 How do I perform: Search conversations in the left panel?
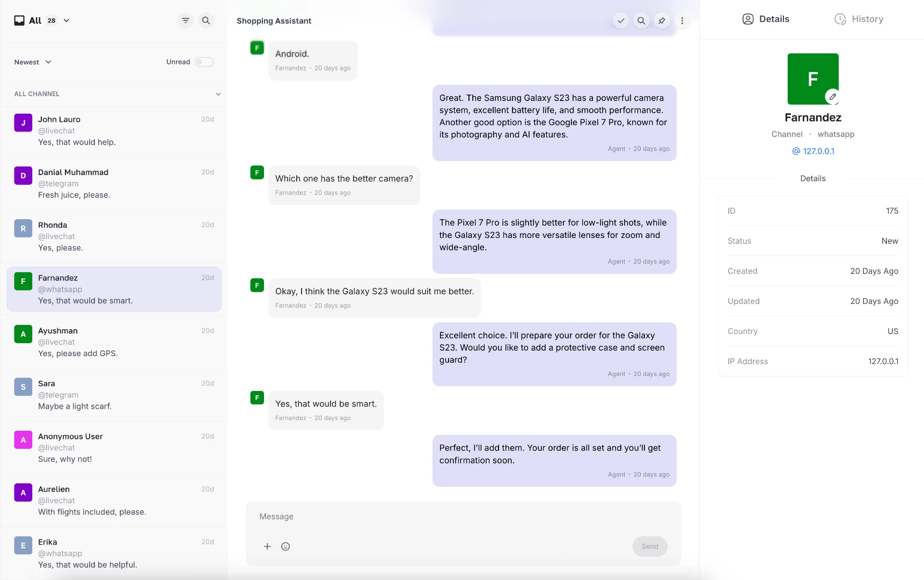point(206,20)
